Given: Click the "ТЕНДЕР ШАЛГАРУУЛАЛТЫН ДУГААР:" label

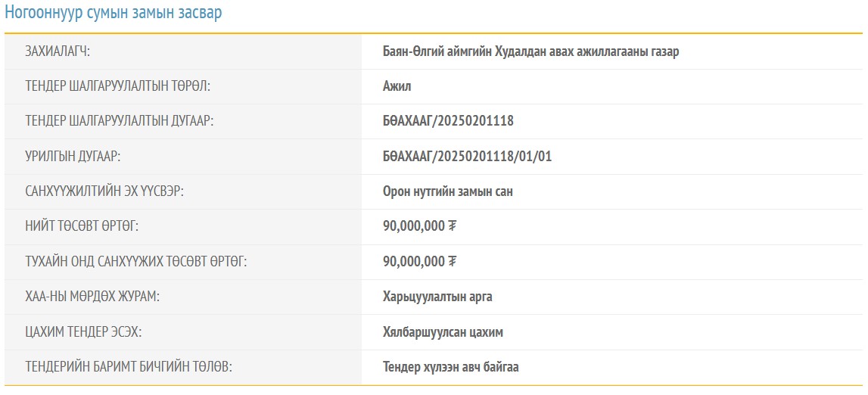Looking at the screenshot, I should 120,121.
